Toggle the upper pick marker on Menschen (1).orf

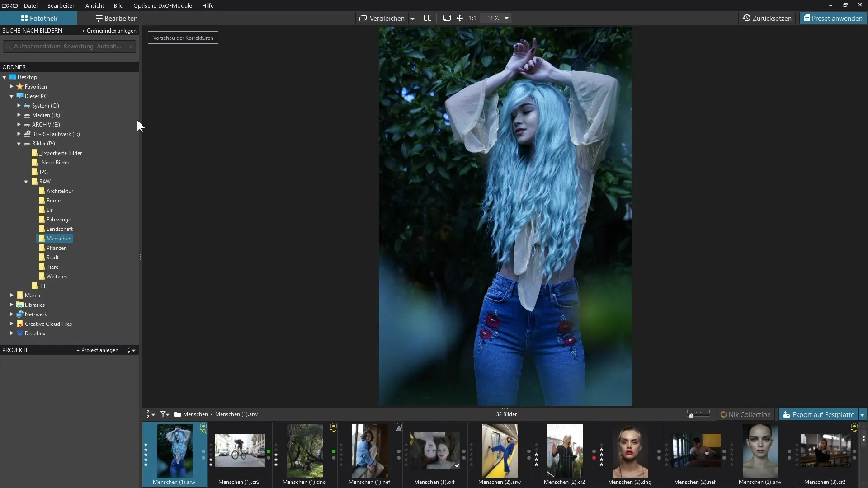(x=464, y=451)
